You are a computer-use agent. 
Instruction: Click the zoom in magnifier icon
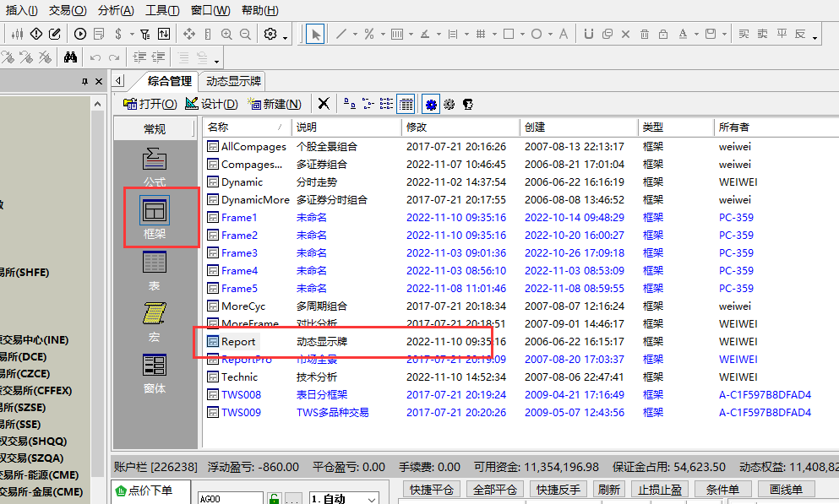pyautogui.click(x=226, y=34)
